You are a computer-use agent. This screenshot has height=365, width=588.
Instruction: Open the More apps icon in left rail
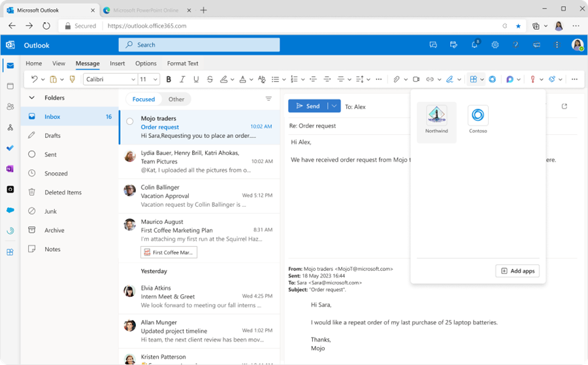click(10, 252)
